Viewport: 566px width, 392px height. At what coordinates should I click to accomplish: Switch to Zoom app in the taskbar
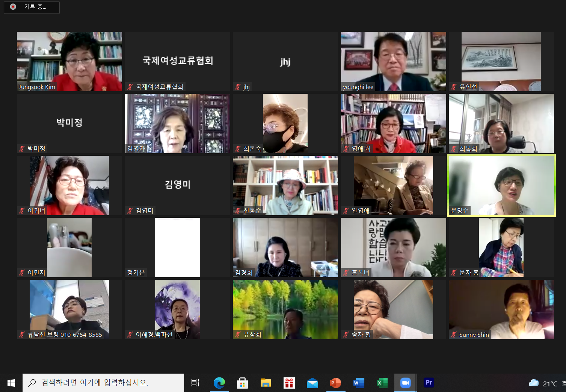tap(405, 383)
